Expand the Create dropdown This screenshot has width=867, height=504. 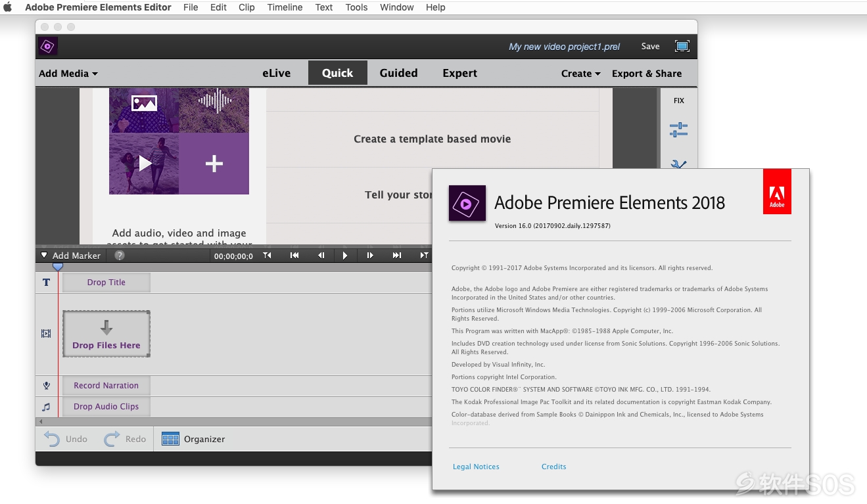click(x=581, y=74)
